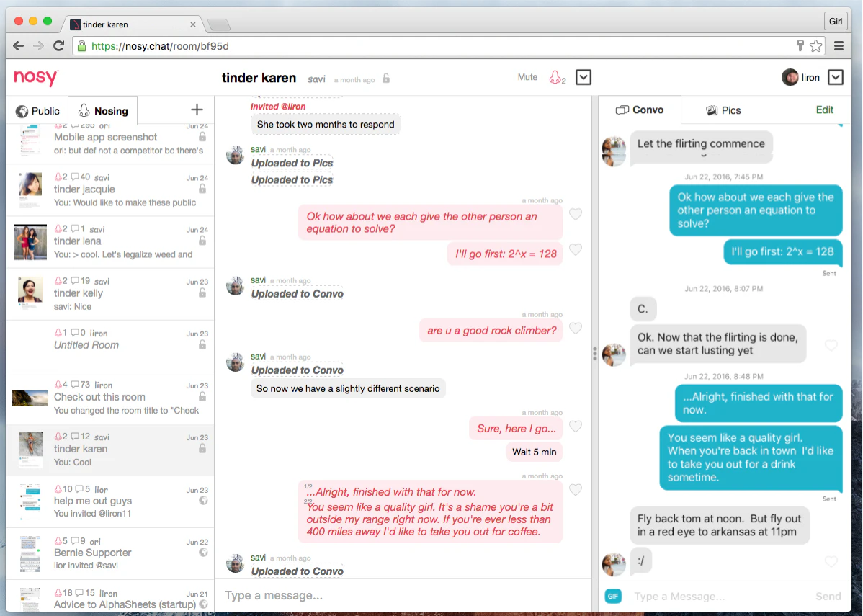Click the tinder kelly thumbnail
This screenshot has width=863, height=616.
tap(30, 293)
